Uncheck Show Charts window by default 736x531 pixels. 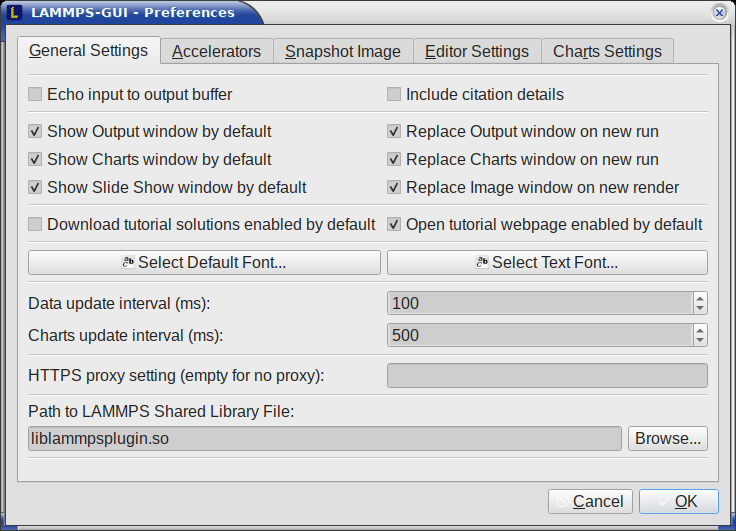[35, 159]
